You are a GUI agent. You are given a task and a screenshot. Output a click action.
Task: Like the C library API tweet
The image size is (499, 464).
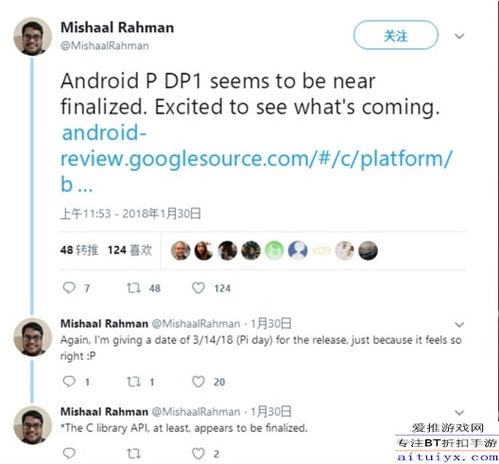point(198,454)
